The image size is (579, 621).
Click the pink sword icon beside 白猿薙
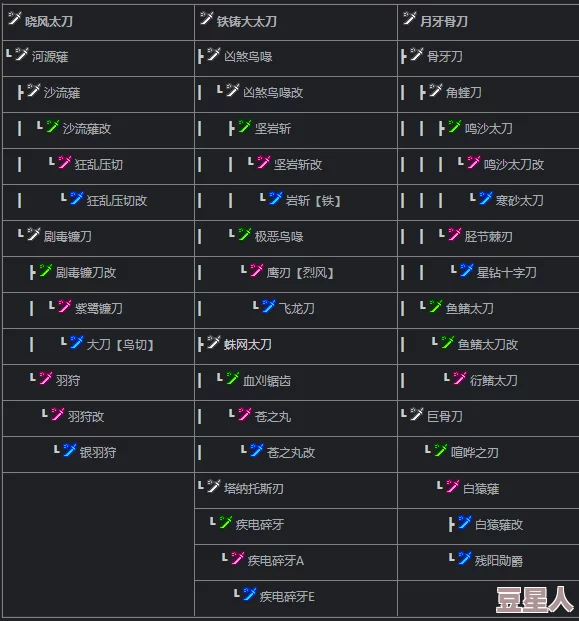(453, 486)
